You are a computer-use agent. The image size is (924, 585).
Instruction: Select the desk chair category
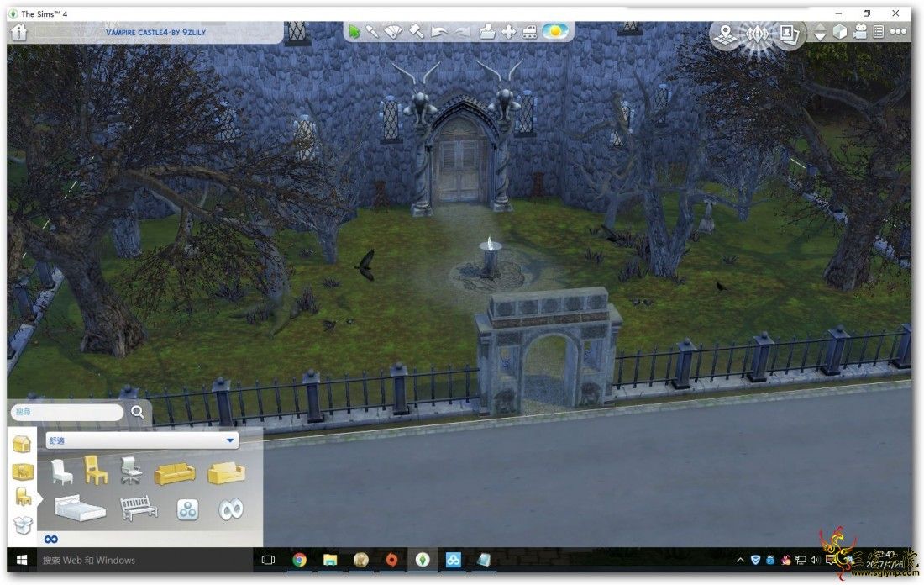pyautogui.click(x=131, y=471)
